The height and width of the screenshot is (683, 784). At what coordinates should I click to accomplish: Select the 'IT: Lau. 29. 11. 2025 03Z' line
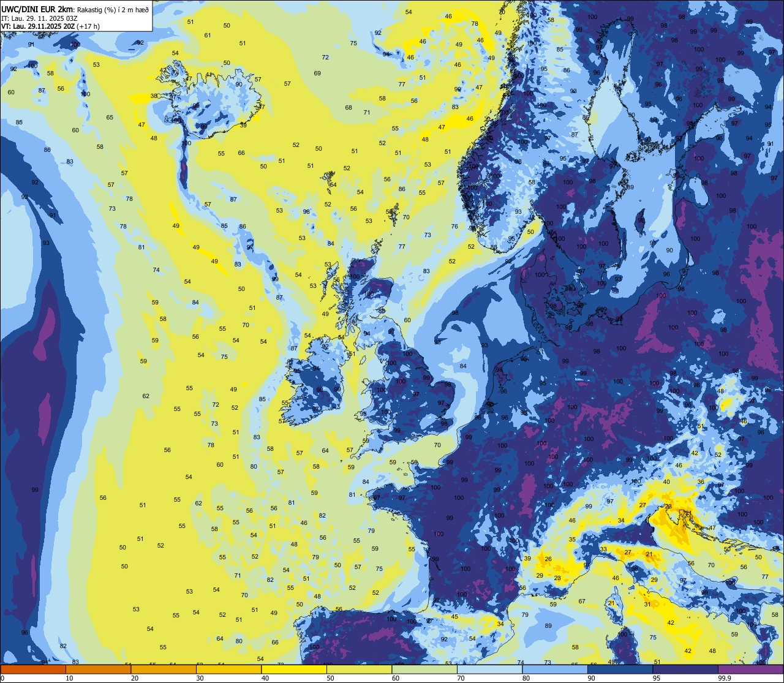(39, 18)
